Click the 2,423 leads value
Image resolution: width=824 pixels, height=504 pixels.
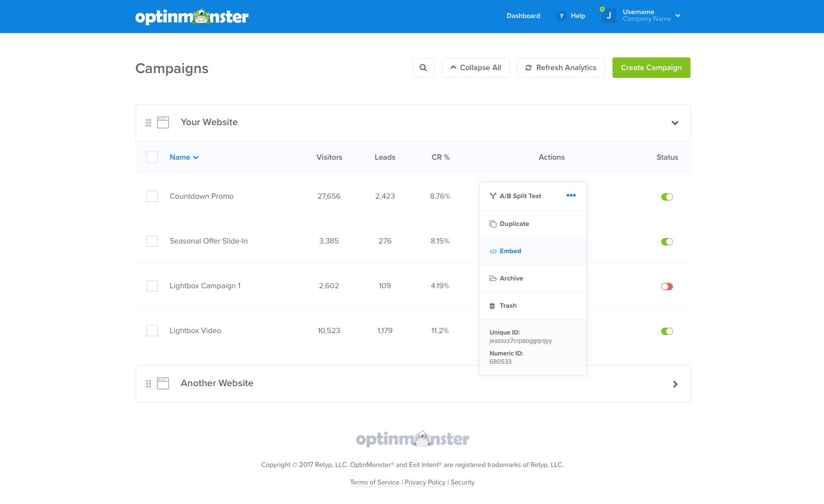[385, 196]
